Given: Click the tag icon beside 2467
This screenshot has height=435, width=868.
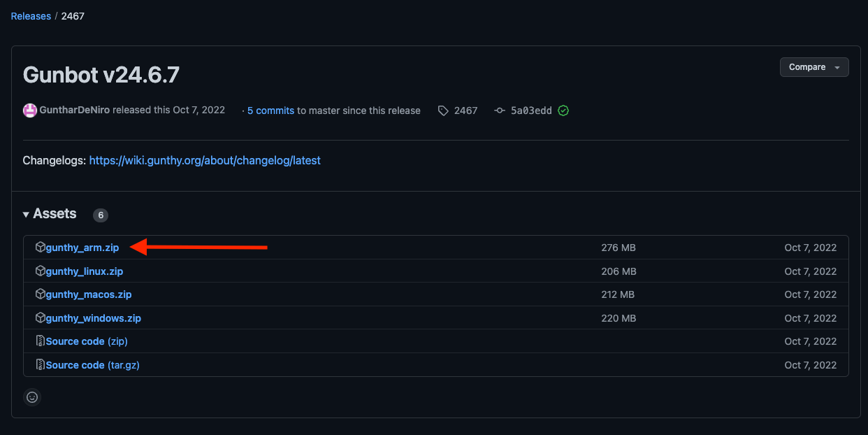Looking at the screenshot, I should (443, 110).
